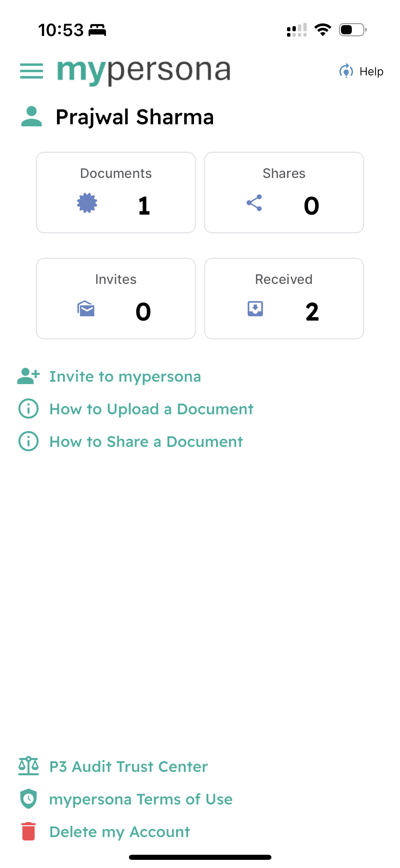Viewport: 400px width, 868px height.
Task: Tap the profile person icon
Action: pyautogui.click(x=32, y=116)
